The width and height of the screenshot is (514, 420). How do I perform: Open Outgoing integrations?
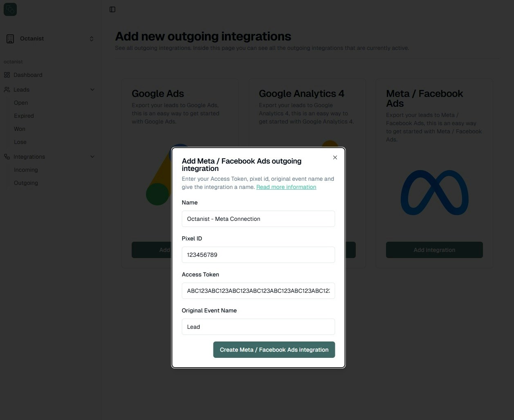[x=26, y=183]
